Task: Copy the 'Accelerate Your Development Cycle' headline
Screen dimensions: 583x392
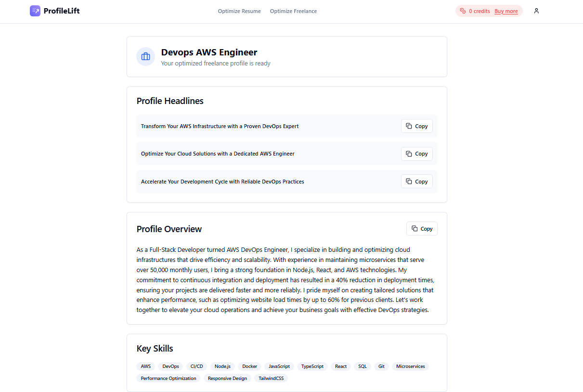Action: 417,182
